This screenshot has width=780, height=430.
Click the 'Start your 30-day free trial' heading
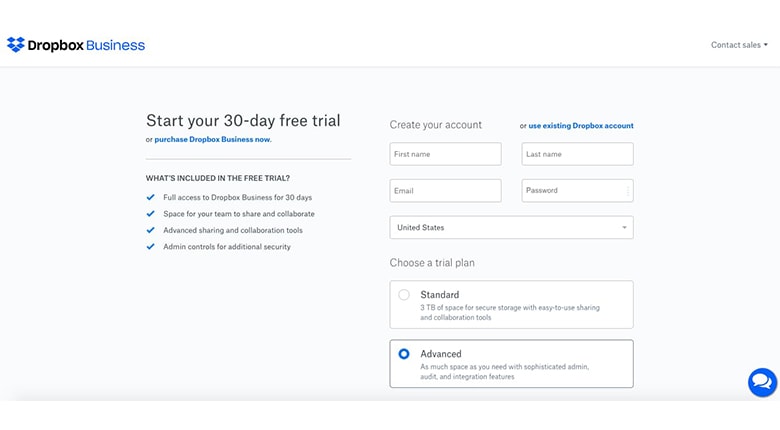[243, 120]
